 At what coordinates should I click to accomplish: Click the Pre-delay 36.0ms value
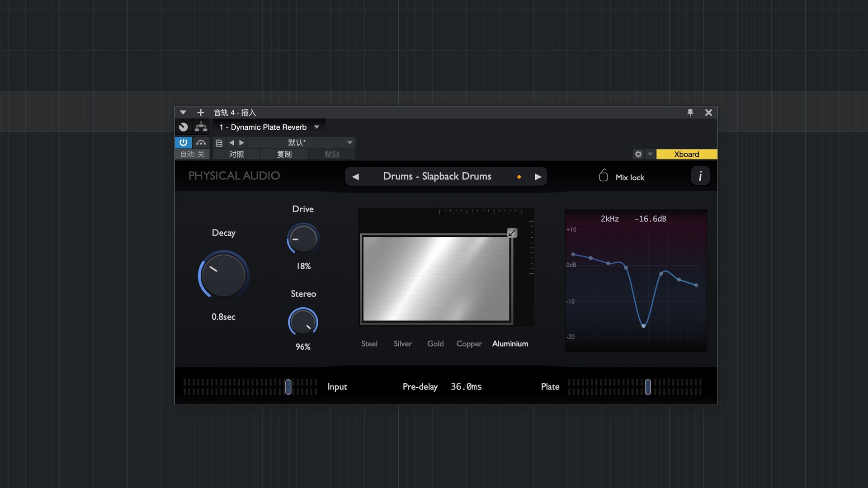click(466, 387)
